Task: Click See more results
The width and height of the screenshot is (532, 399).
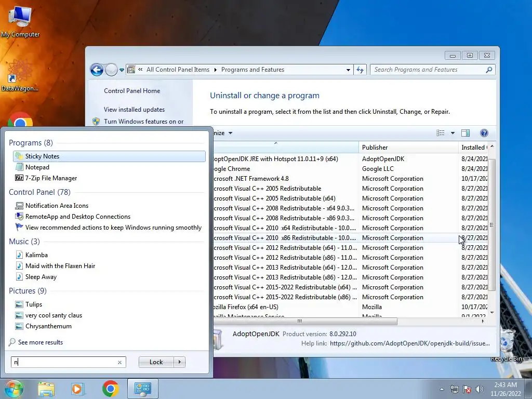Action: (41, 342)
